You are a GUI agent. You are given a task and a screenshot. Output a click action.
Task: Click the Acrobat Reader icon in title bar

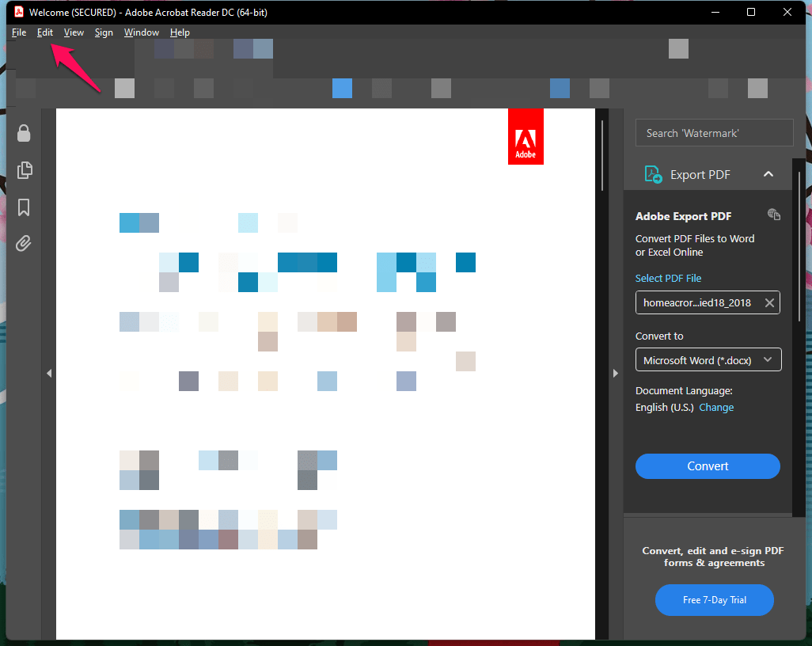[x=18, y=12]
